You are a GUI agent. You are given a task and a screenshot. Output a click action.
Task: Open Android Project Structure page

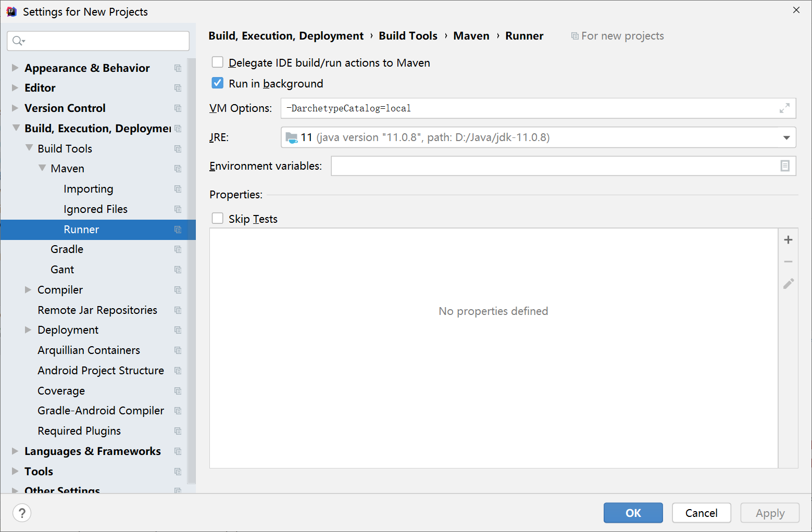(101, 371)
